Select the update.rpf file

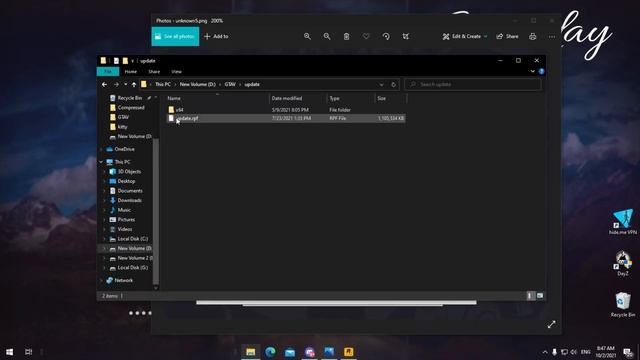click(286, 118)
